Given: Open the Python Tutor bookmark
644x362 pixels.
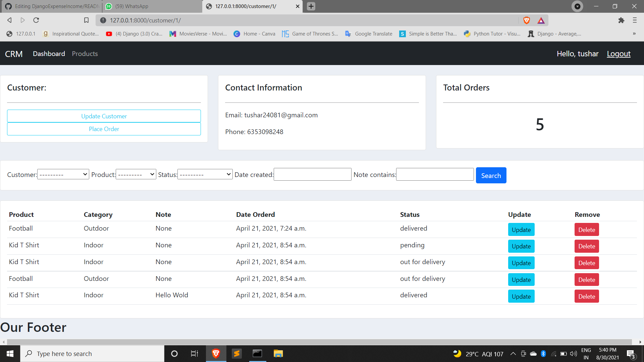Looking at the screenshot, I should (492, 34).
